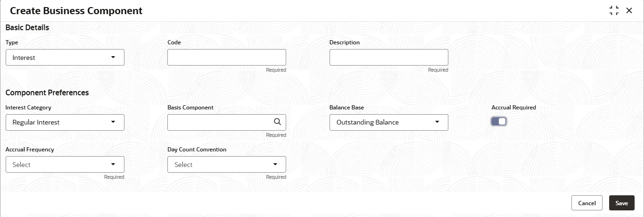Image resolution: width=644 pixels, height=217 pixels.
Task: Toggle the Accrual Required switch
Action: tap(499, 122)
